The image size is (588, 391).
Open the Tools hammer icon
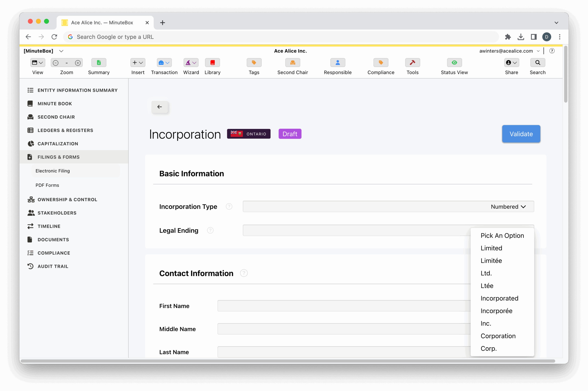[x=412, y=63]
